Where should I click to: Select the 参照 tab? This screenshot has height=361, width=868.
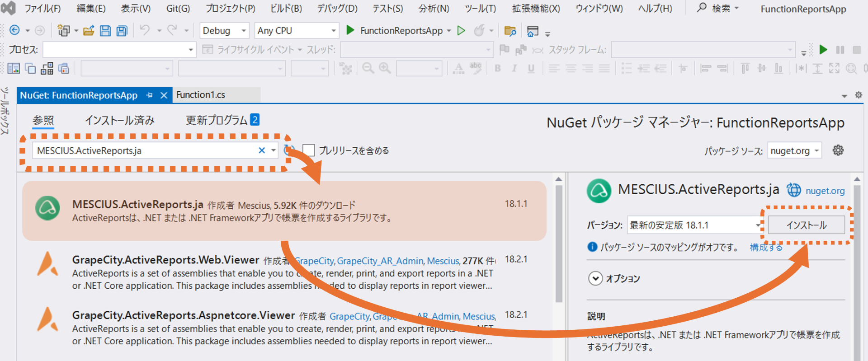43,120
